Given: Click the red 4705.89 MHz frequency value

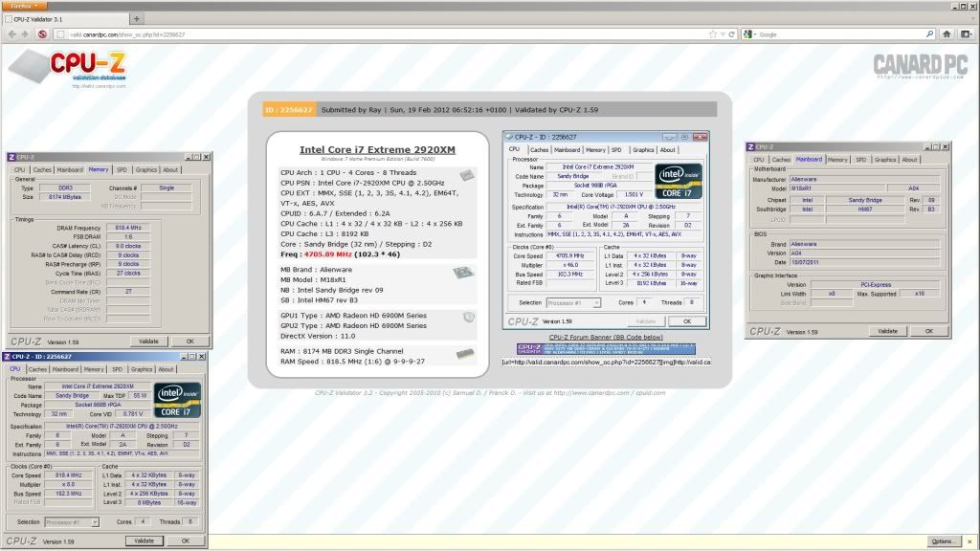Looking at the screenshot, I should [x=328, y=254].
